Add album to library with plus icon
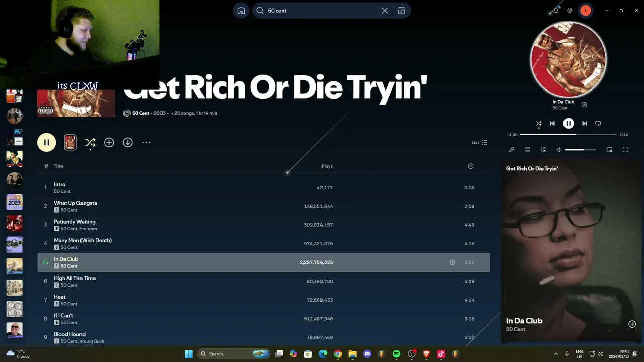 (109, 143)
